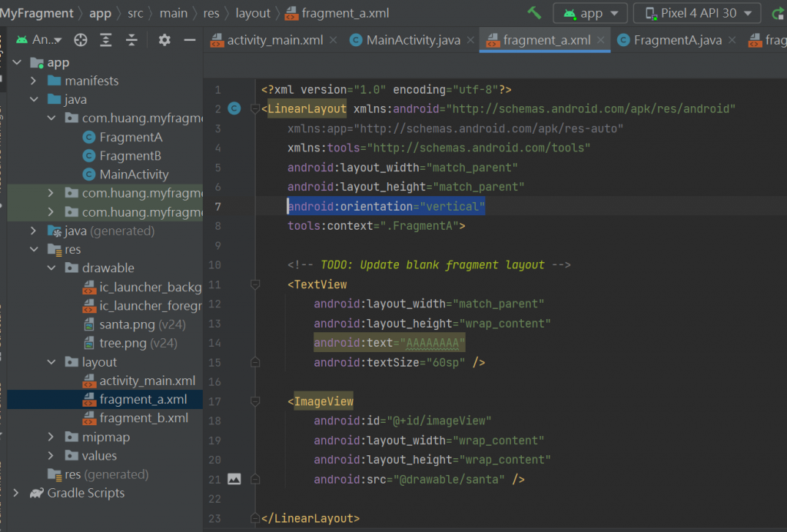This screenshot has height=532, width=787.
Task: Close the activity_main.xml tab
Action: [x=334, y=40]
